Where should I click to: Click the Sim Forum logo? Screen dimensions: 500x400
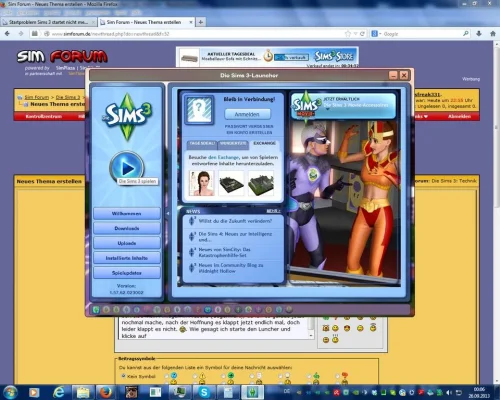[x=62, y=56]
